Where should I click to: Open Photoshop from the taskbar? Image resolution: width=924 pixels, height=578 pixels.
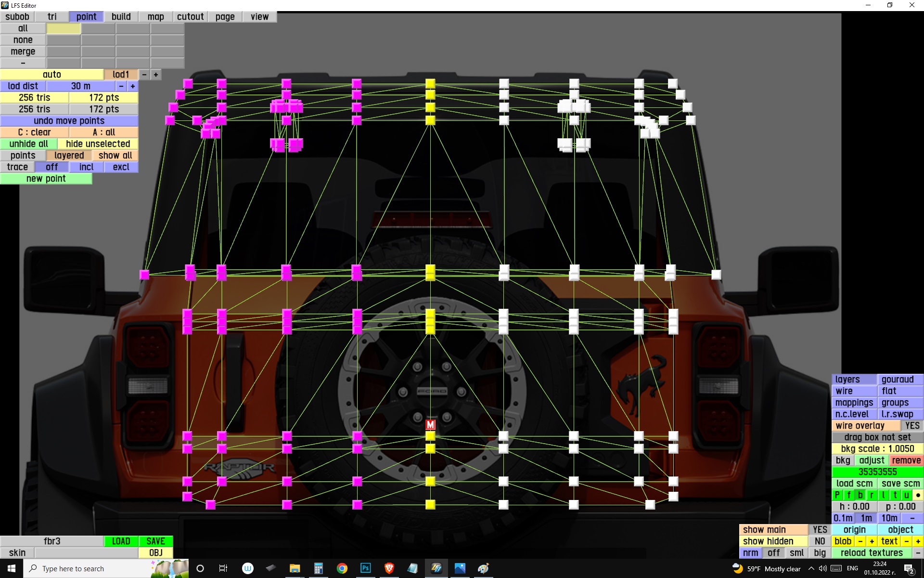pos(365,568)
